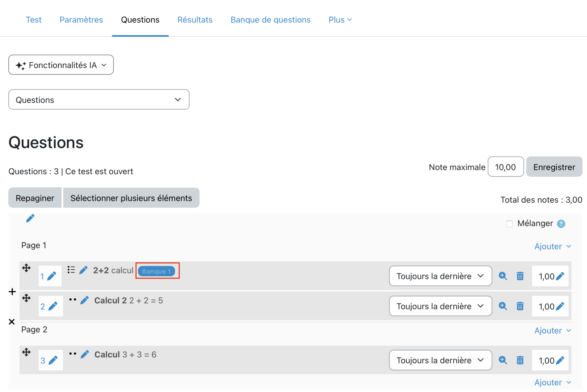Focus the Note maximale input field

click(x=505, y=167)
